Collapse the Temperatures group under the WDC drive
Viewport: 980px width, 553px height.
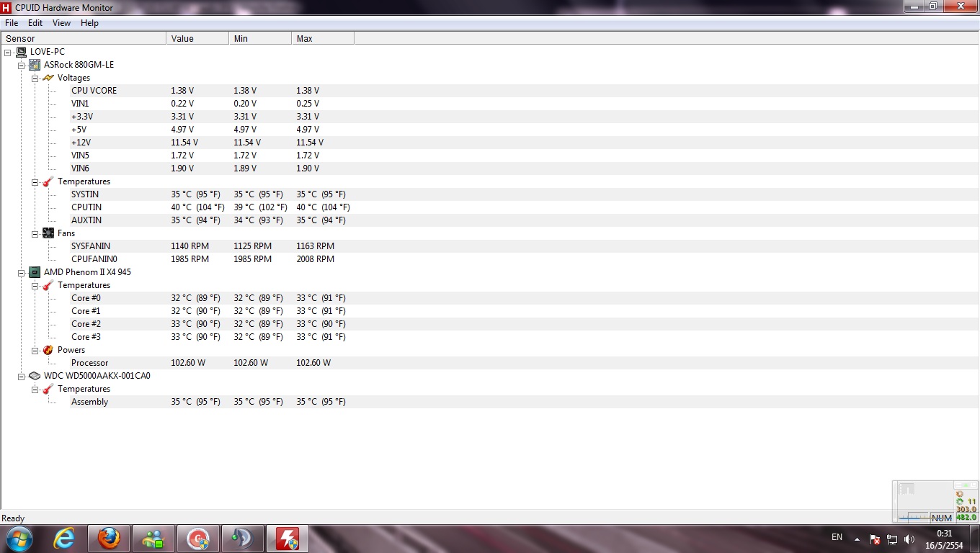click(35, 389)
